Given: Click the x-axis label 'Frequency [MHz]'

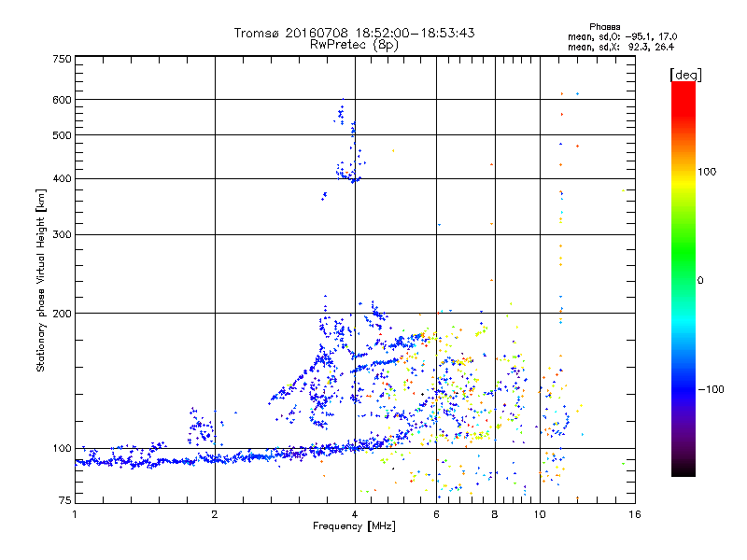Looking at the screenshot, I should pos(354,526).
